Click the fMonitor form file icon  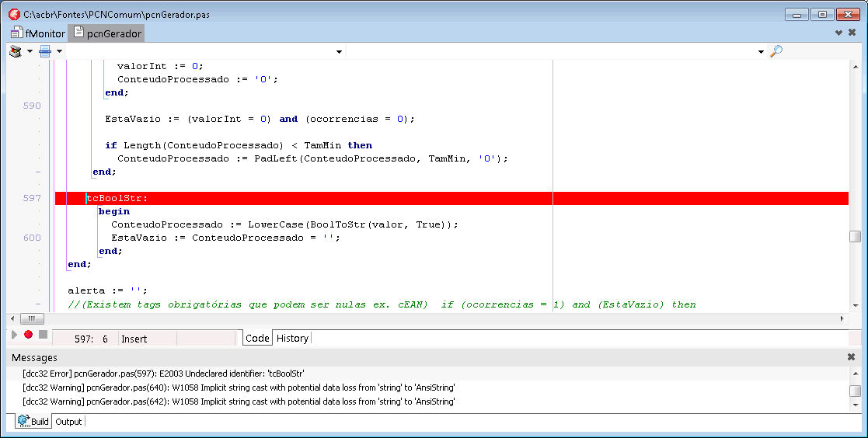[17, 33]
